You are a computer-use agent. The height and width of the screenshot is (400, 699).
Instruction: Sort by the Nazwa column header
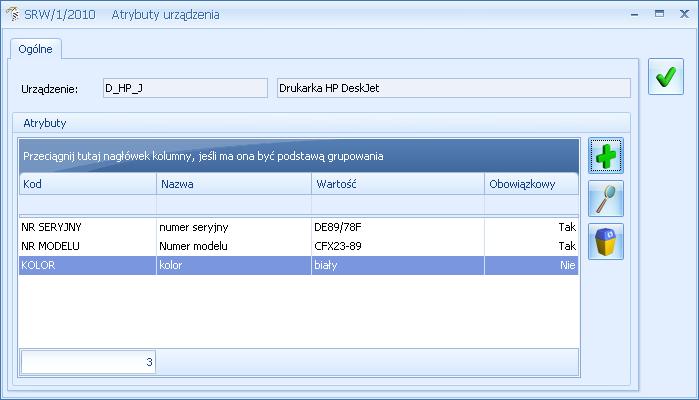234,184
